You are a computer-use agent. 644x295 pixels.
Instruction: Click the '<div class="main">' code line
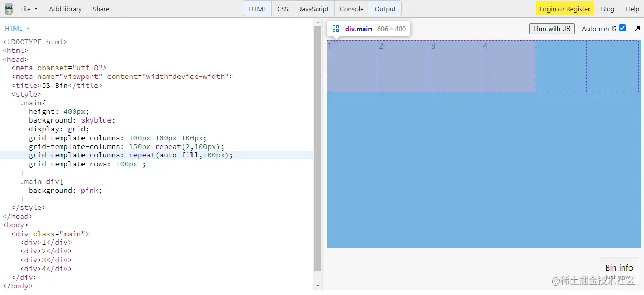click(x=50, y=234)
